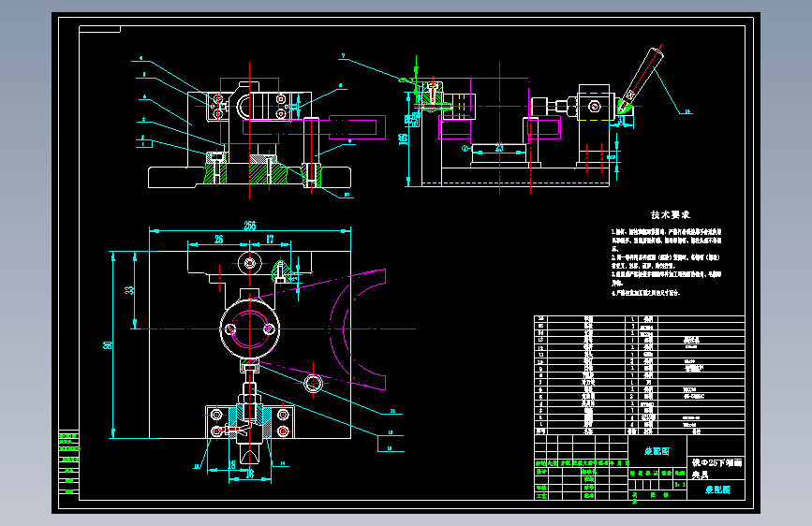812x526 pixels.
Task: Select the fourth technical requirement line
Action: (645, 293)
